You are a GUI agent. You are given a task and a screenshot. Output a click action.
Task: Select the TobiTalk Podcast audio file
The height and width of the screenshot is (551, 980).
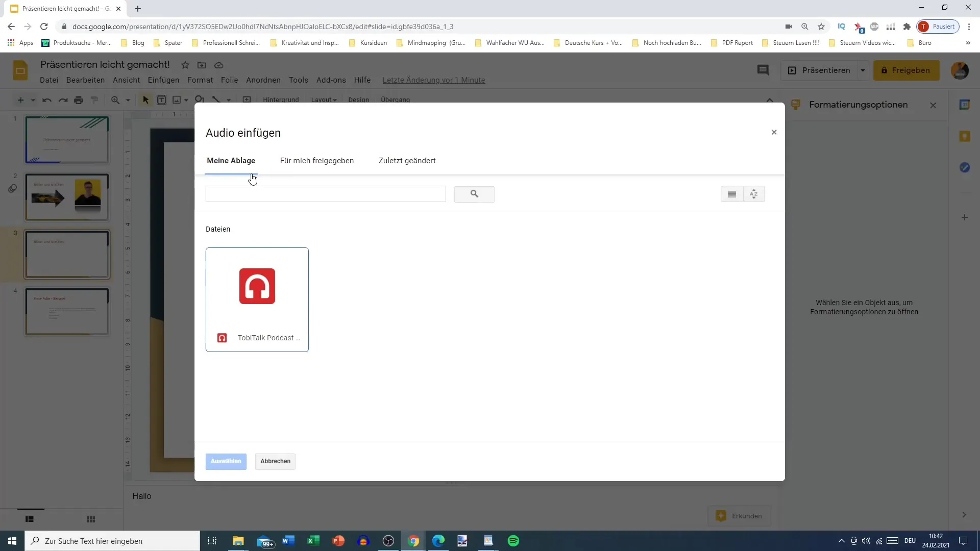257,299
